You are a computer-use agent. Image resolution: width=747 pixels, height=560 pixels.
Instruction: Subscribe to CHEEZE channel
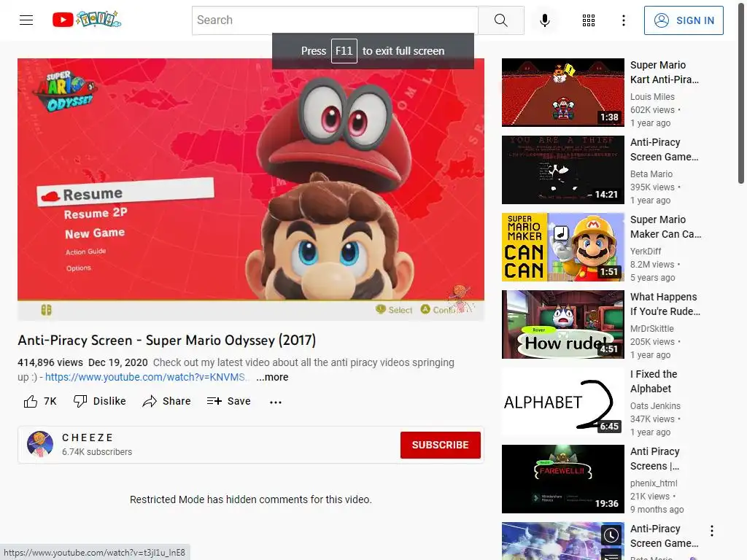pos(440,445)
